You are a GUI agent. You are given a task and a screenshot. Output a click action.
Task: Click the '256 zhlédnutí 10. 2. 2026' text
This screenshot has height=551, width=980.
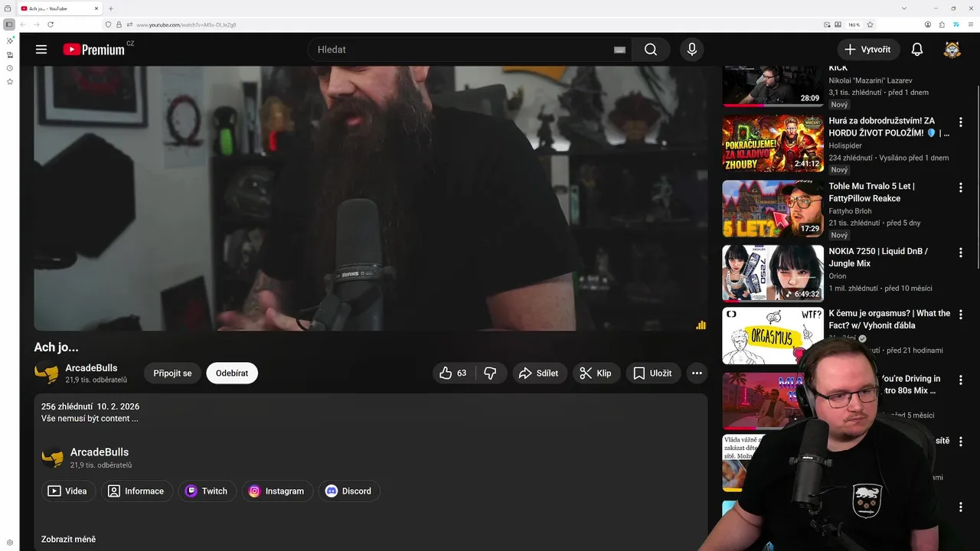[x=90, y=406]
